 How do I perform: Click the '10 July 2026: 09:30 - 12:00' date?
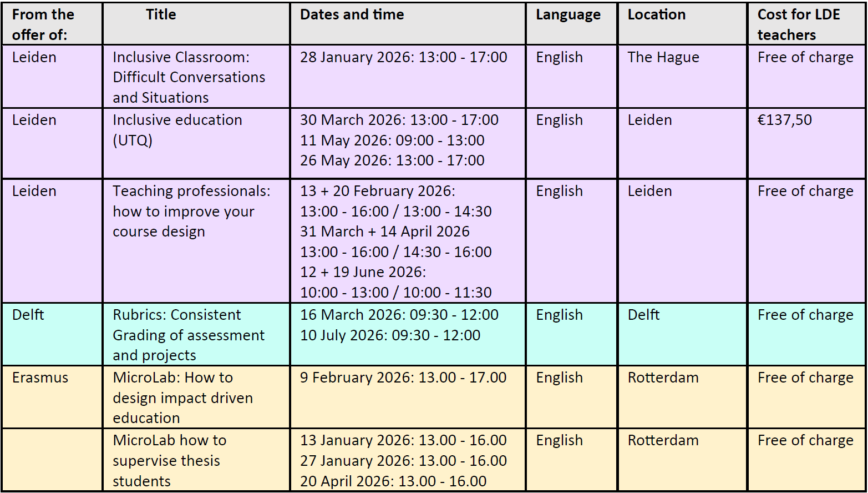[x=390, y=335]
